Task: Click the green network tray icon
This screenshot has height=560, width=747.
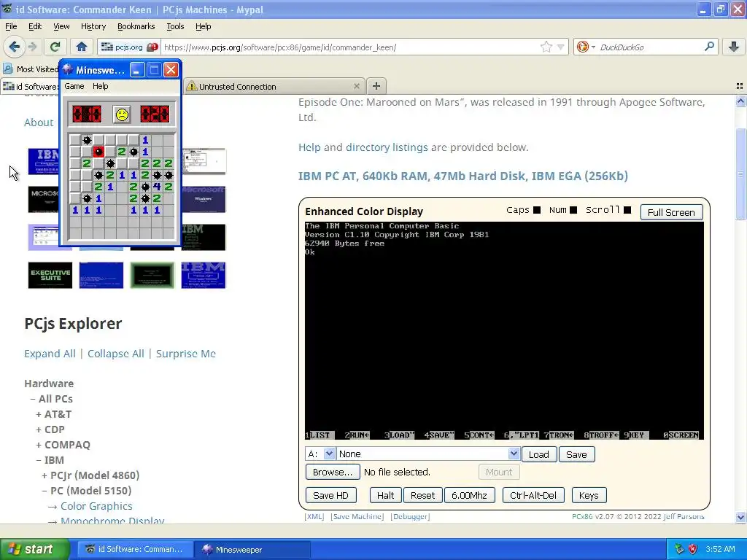Action: click(679, 549)
